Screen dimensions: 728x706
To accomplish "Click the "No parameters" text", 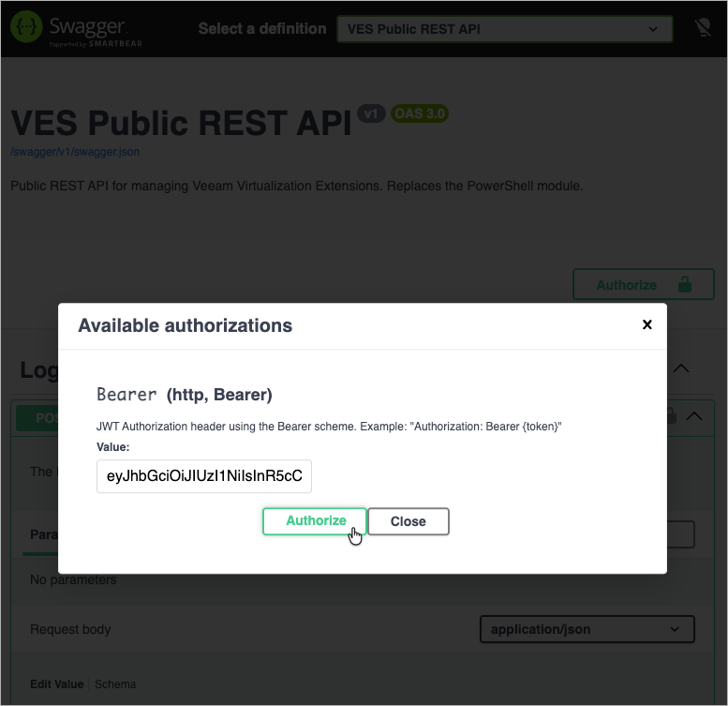I will [x=73, y=579].
